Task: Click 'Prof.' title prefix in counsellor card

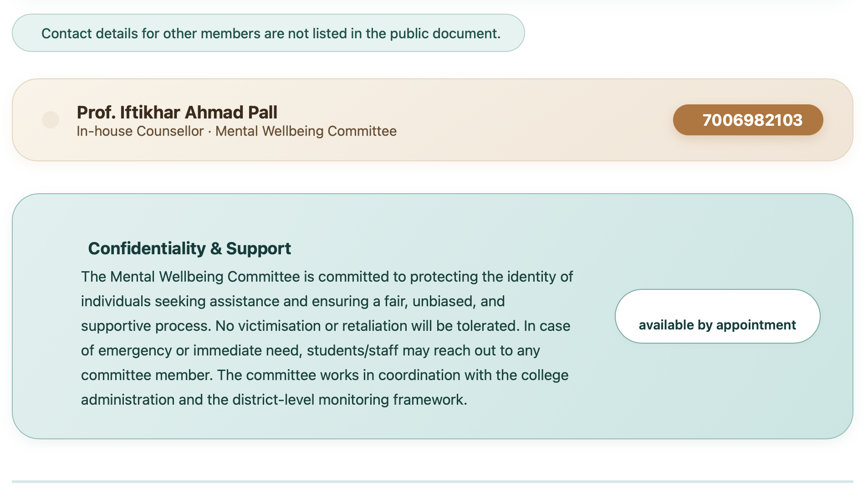Action: (96, 112)
